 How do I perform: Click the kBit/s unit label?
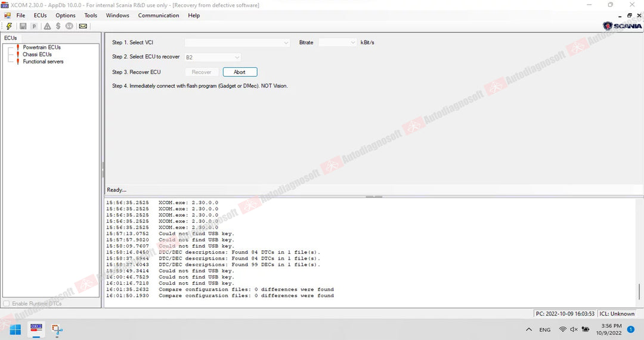point(367,43)
